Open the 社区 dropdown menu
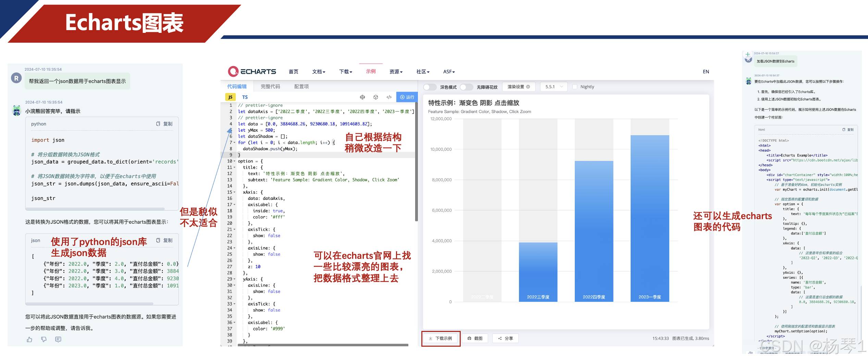 click(423, 72)
